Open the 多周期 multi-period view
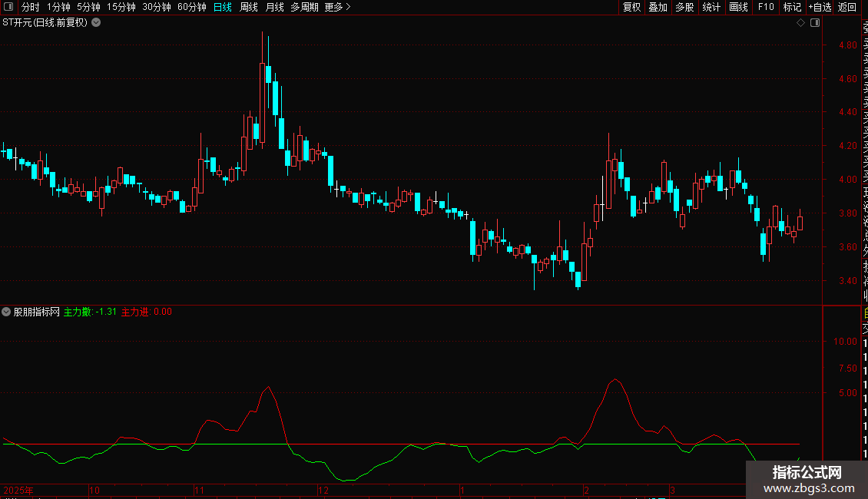This screenshot has width=868, height=499. 304,7
